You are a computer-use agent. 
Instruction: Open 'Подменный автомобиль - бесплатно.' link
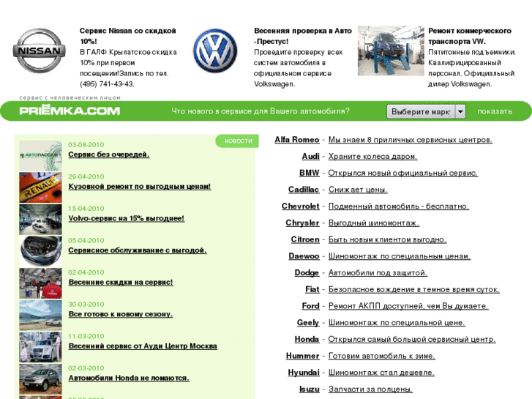click(399, 206)
